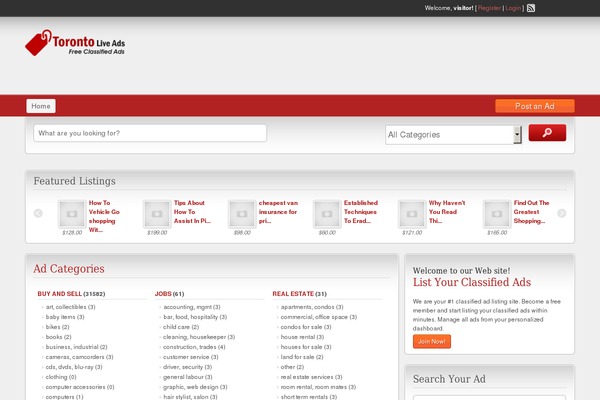Screen dimensions: 600x400
Task: Select 'cleaning, housekeeper' subcategory
Action: pyautogui.click(x=194, y=337)
